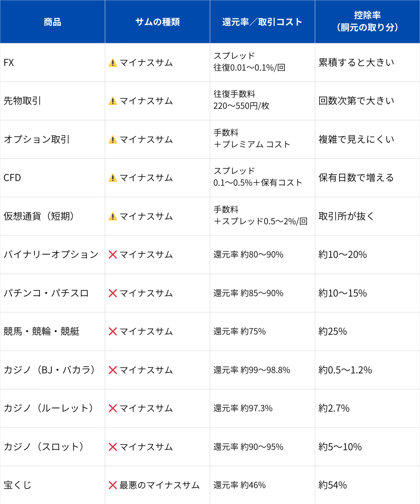Select the 商品 column header
The image size is (420, 504).
pos(52,22)
